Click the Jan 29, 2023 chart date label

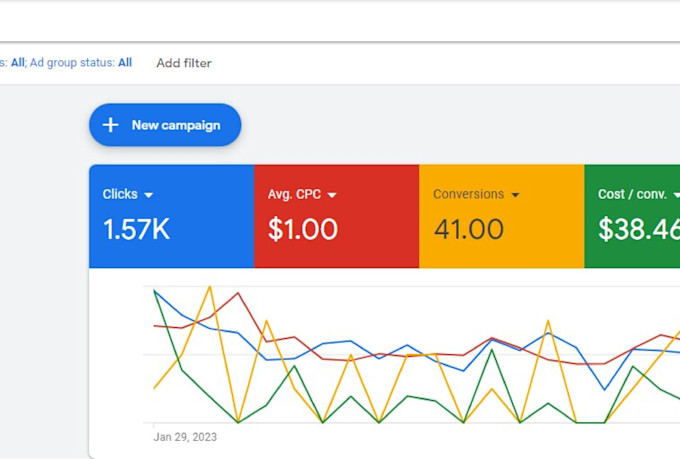(x=185, y=437)
